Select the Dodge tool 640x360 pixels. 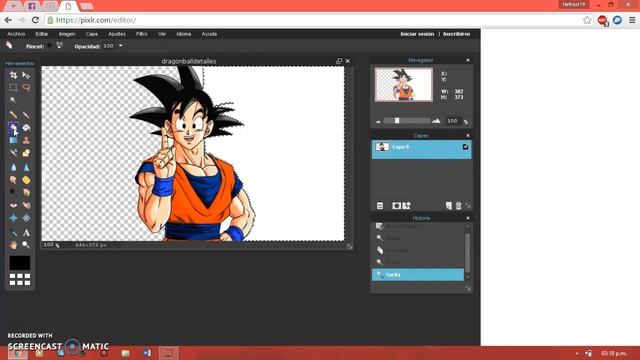click(x=13, y=192)
